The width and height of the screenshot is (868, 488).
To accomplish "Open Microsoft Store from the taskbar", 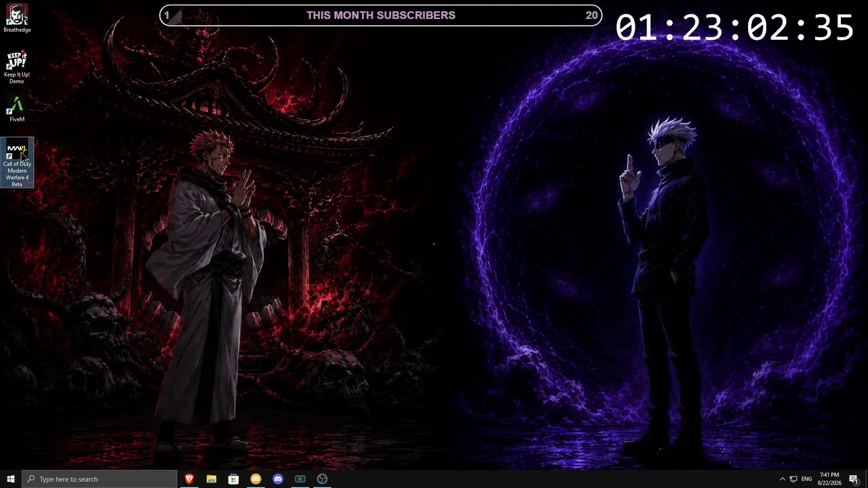I will (x=233, y=479).
